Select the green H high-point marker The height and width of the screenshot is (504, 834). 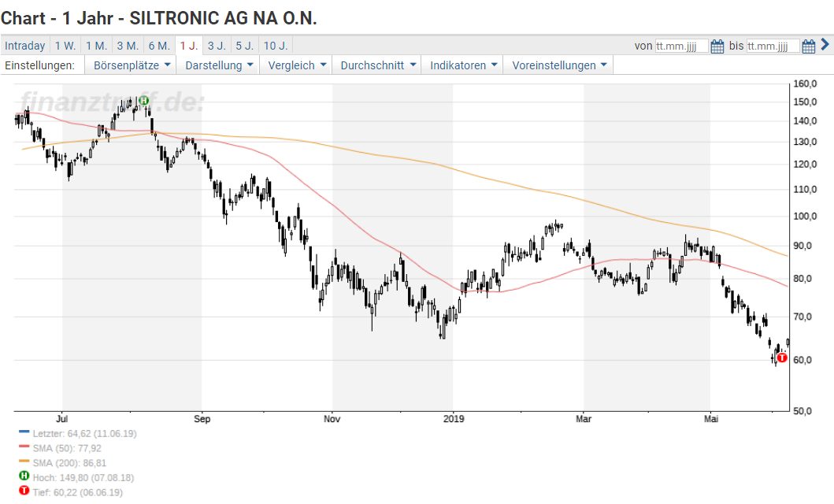tap(143, 101)
